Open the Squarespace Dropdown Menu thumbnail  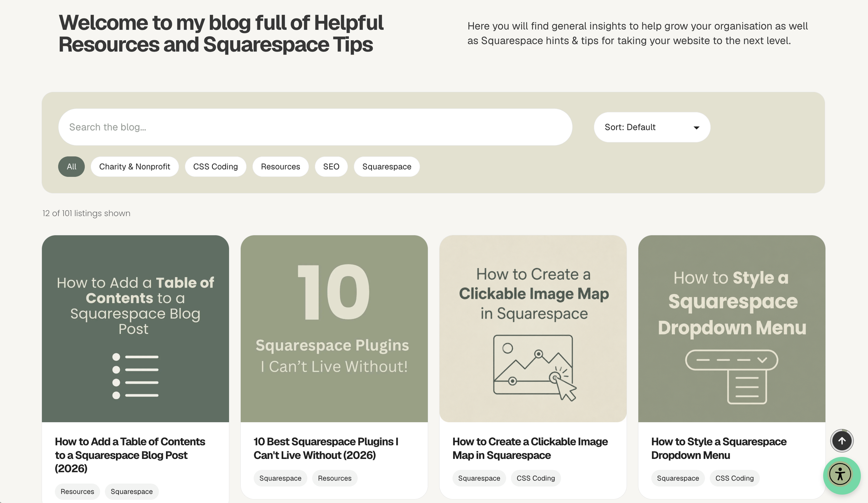point(732,329)
